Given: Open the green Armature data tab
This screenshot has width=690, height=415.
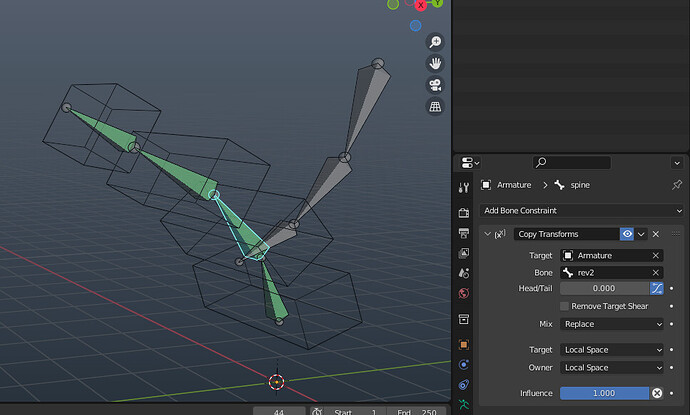Looking at the screenshot, I should pyautogui.click(x=463, y=404).
